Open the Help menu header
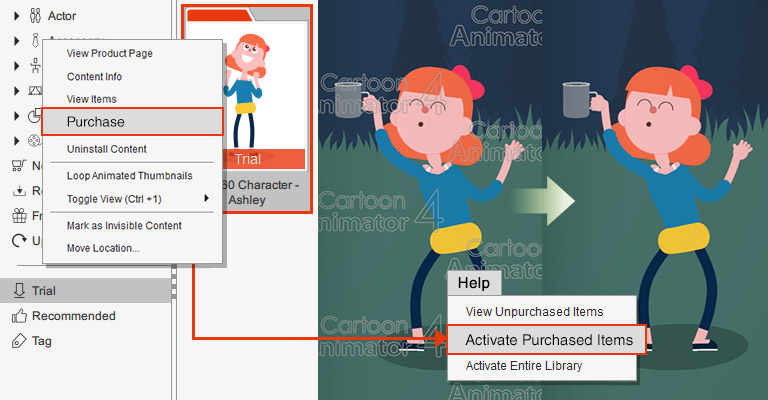Image resolution: width=768 pixels, height=400 pixels. [473, 283]
